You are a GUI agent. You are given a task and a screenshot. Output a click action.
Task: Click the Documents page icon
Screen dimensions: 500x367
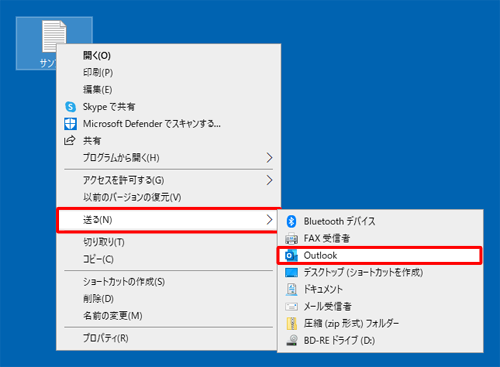tap(291, 289)
